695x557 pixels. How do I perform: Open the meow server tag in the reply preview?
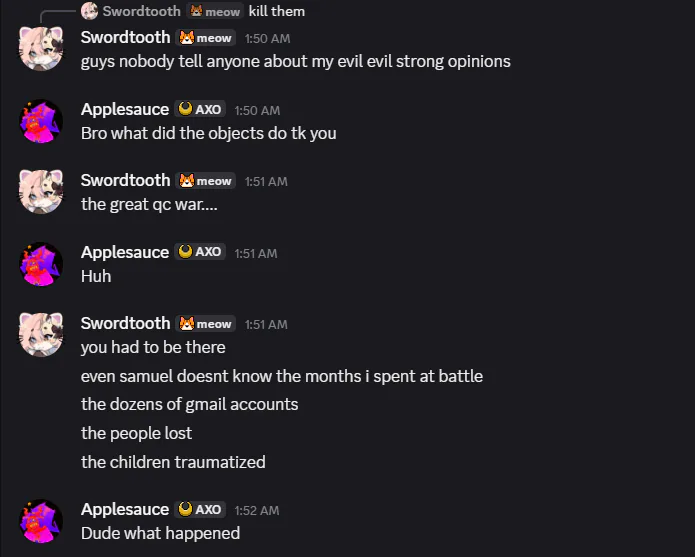216,11
